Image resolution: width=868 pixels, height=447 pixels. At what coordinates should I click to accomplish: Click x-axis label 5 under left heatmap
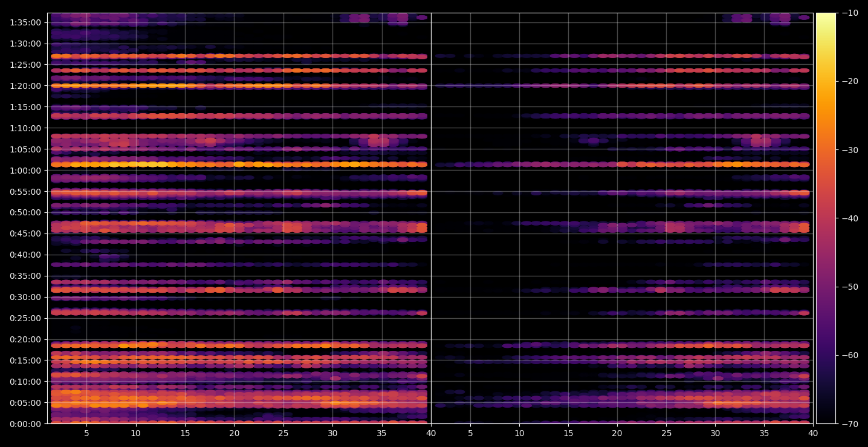tap(86, 434)
